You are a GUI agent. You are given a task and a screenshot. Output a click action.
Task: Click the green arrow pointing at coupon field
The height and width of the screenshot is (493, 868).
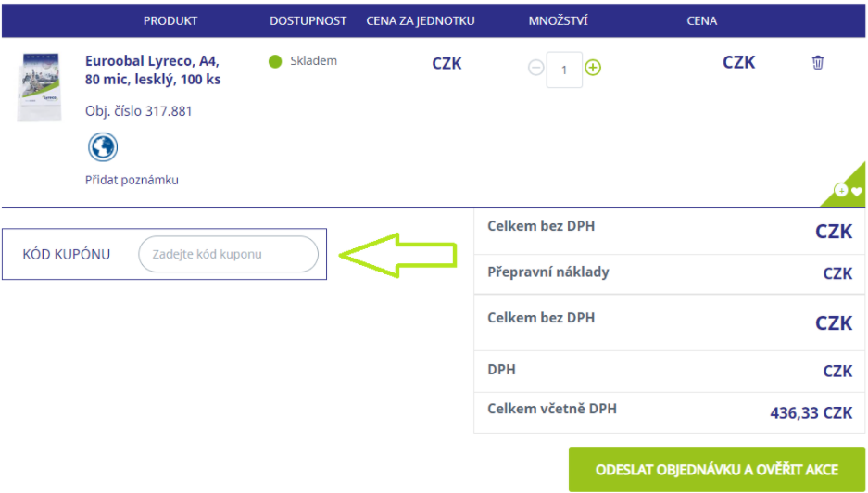(397, 256)
